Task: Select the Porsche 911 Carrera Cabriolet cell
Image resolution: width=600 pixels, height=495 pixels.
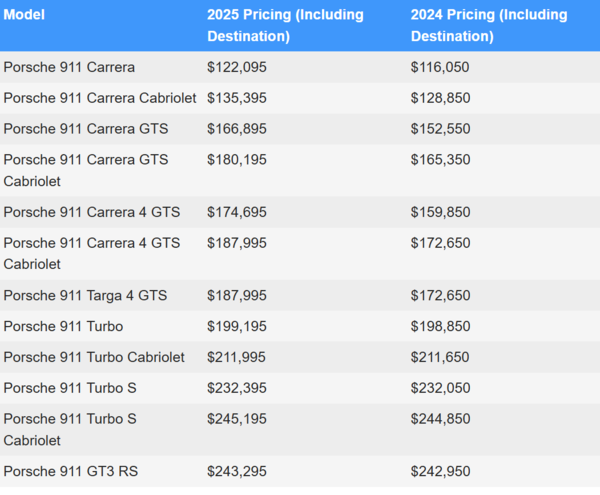Action: 103,98
